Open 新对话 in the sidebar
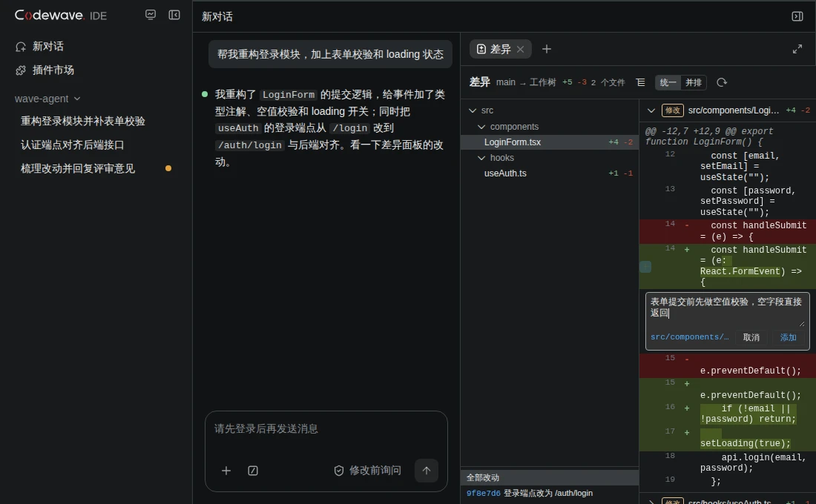This screenshot has height=504, width=816. coord(48,46)
